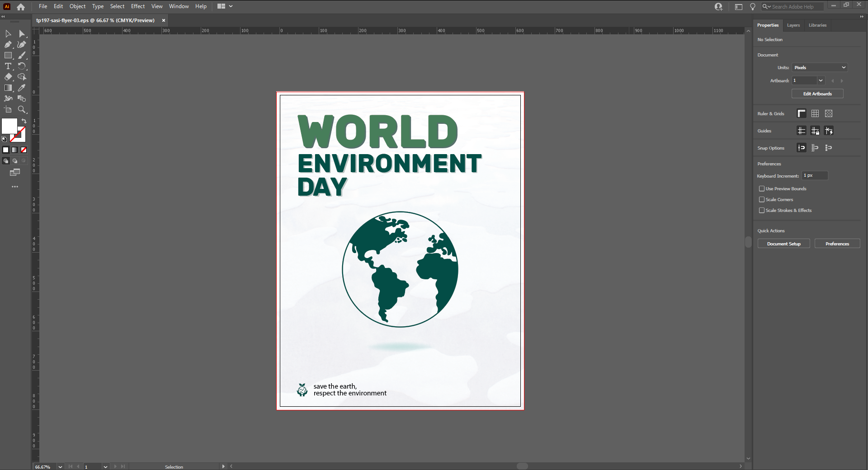
Task: Toggle Show Rulers button
Action: 802,113
